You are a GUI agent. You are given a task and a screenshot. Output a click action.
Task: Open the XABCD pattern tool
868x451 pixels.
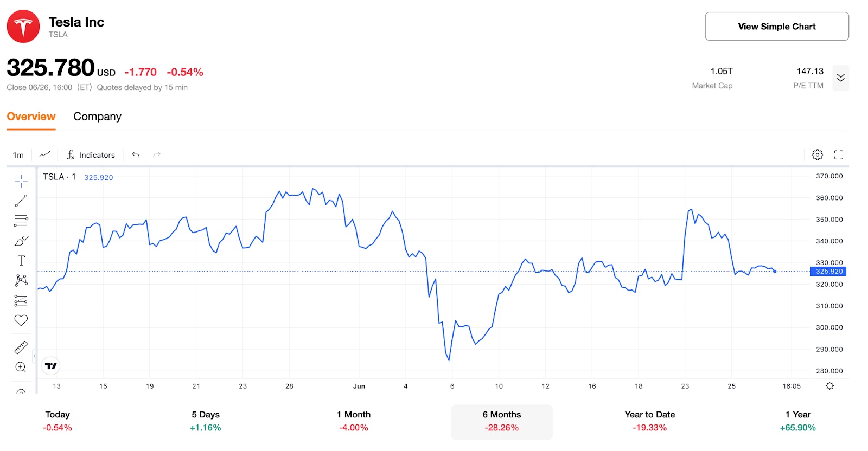pos(21,279)
